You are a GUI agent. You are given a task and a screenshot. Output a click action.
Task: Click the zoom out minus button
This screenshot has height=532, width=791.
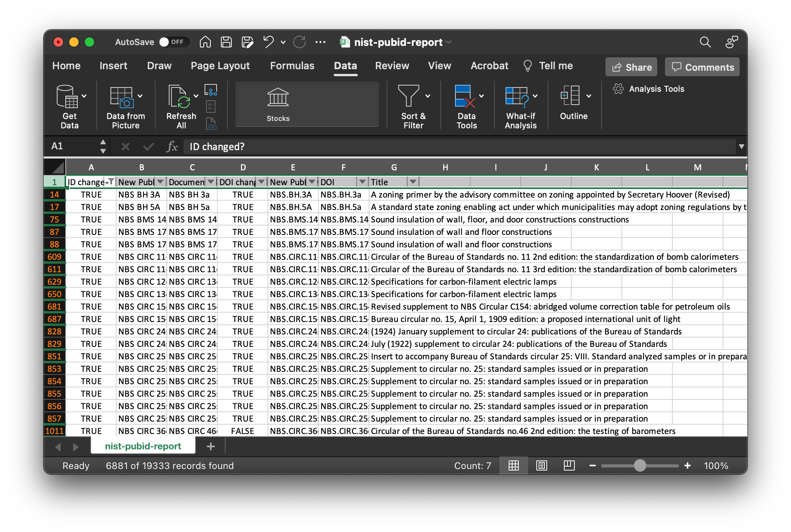(593, 465)
